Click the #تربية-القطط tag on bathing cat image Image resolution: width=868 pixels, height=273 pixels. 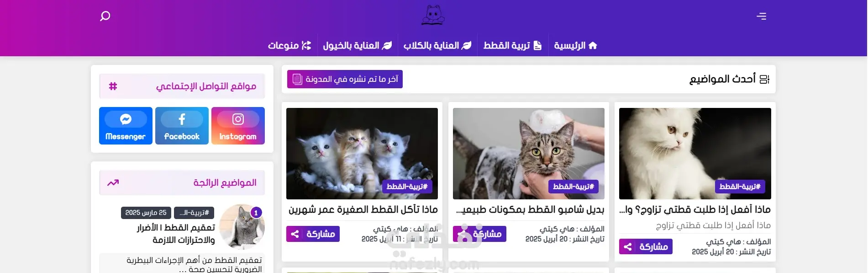573,187
